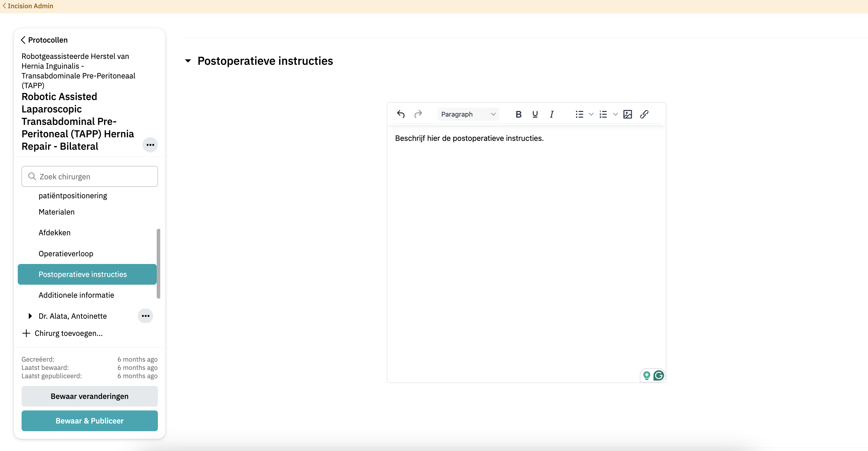Insert an image into the editor

627,114
